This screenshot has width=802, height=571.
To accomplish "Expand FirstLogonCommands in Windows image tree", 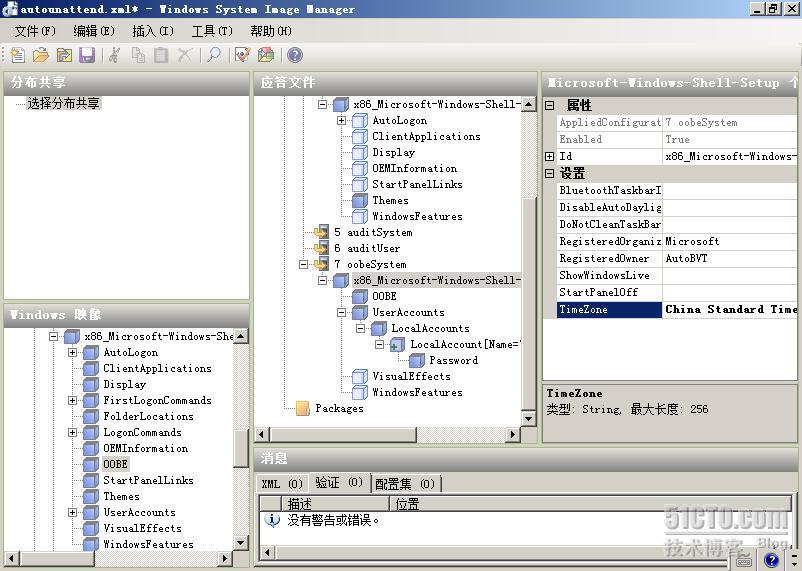I will point(73,400).
